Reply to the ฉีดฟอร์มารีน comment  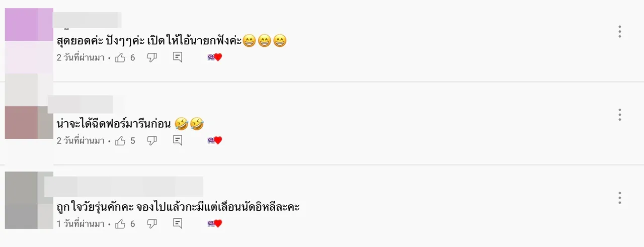(178, 141)
